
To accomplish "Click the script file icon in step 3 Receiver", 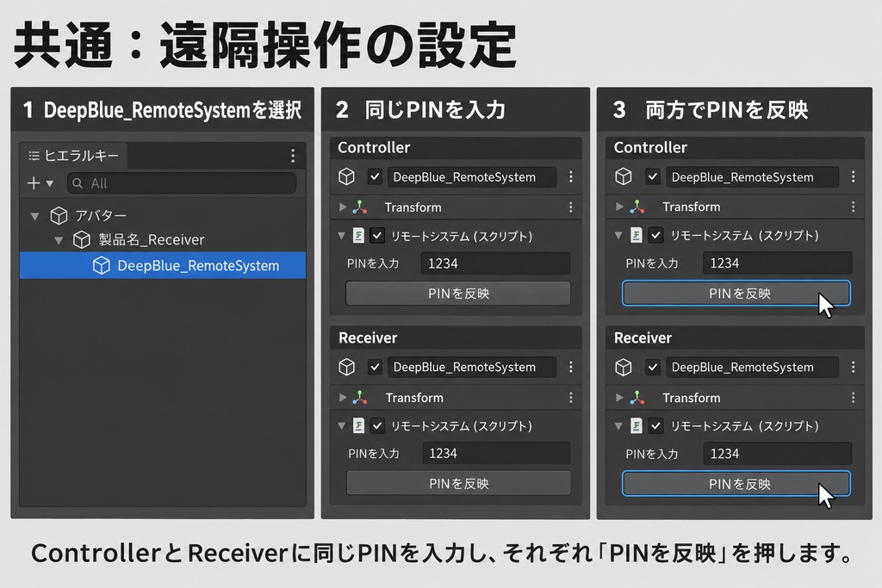I will coord(637,425).
